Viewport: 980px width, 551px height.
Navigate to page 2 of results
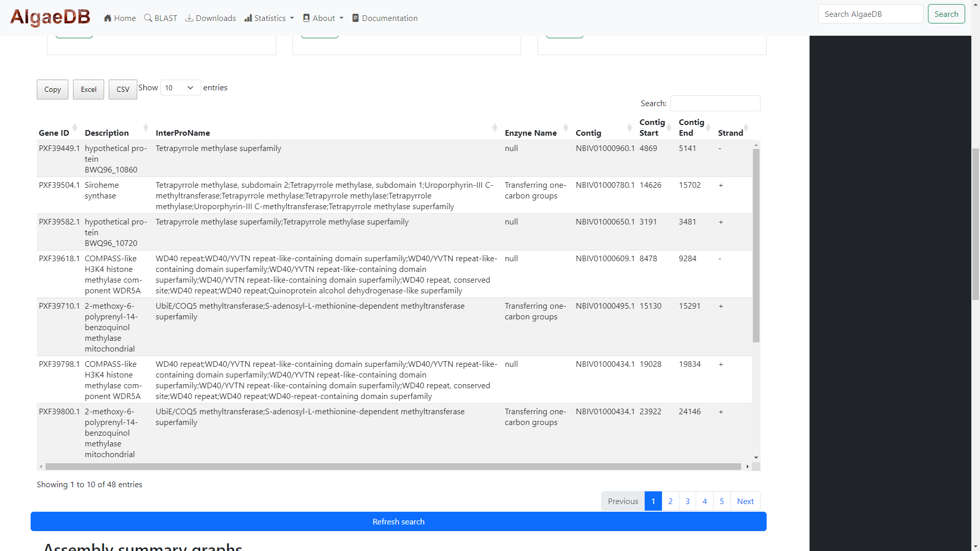point(670,501)
